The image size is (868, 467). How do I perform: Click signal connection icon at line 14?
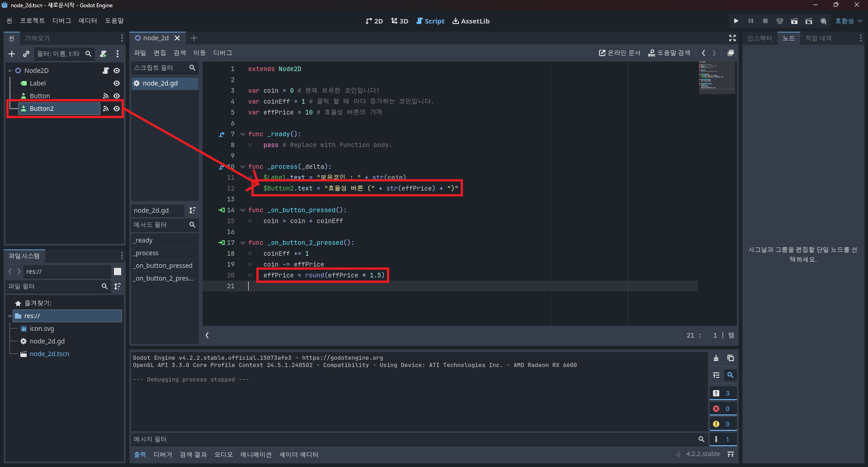click(x=222, y=210)
